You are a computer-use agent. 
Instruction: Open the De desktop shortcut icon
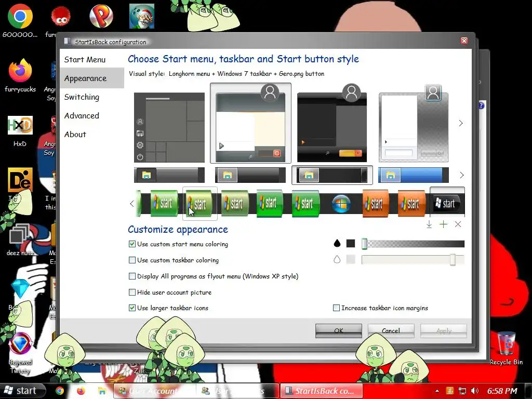point(20,180)
